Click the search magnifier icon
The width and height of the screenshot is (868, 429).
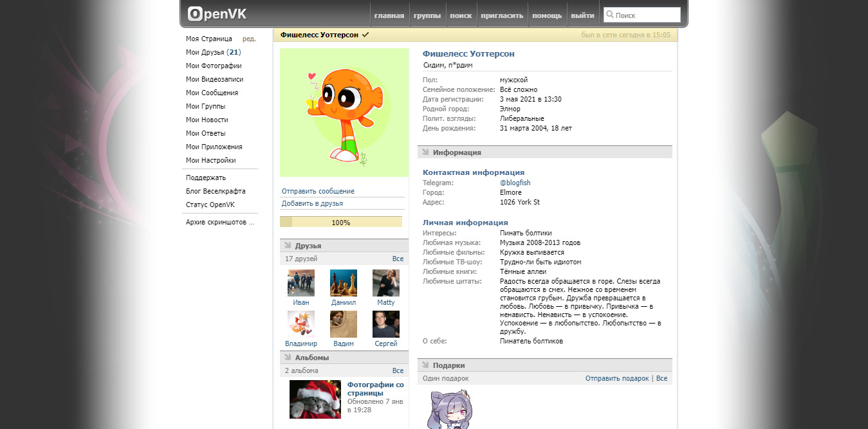(609, 14)
